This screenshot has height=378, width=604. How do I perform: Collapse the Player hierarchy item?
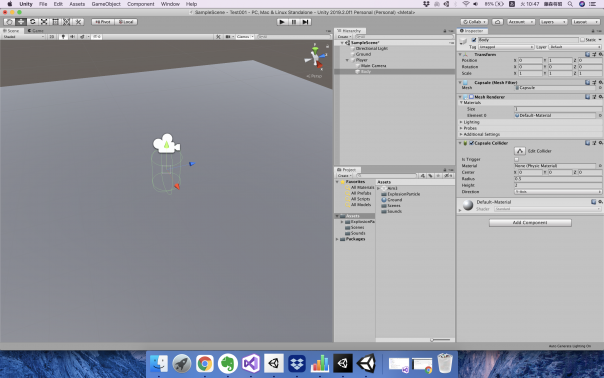click(x=347, y=60)
